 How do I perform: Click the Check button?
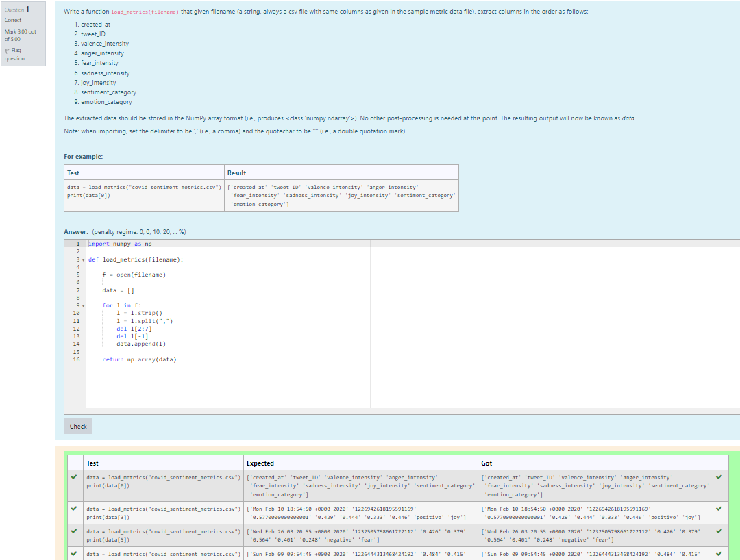(78, 426)
